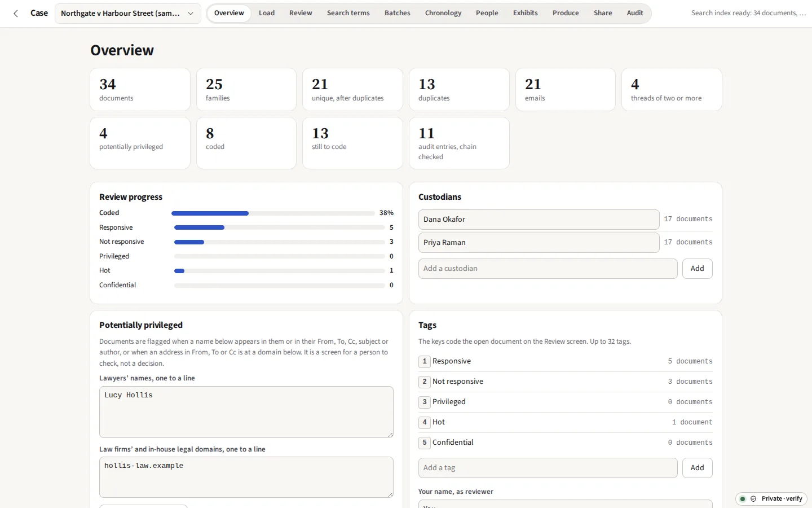The image size is (812, 508).
Task: Click the Search index ready status text
Action: [748, 13]
